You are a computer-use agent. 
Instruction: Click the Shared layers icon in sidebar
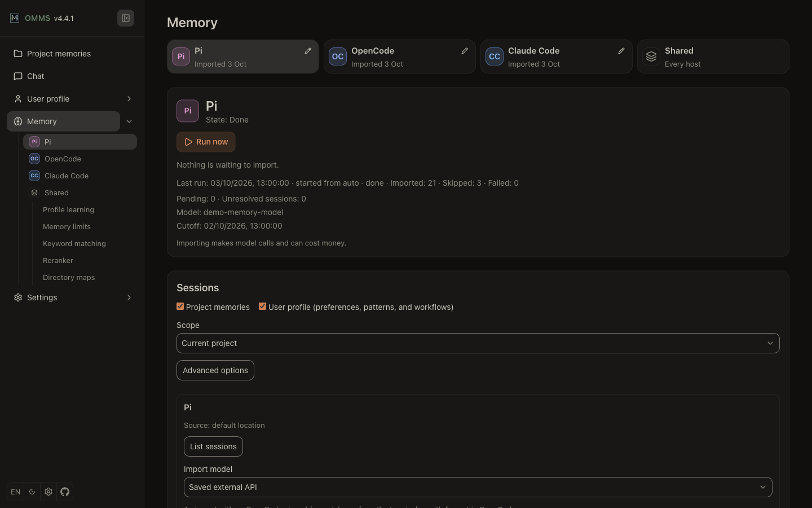coord(34,192)
